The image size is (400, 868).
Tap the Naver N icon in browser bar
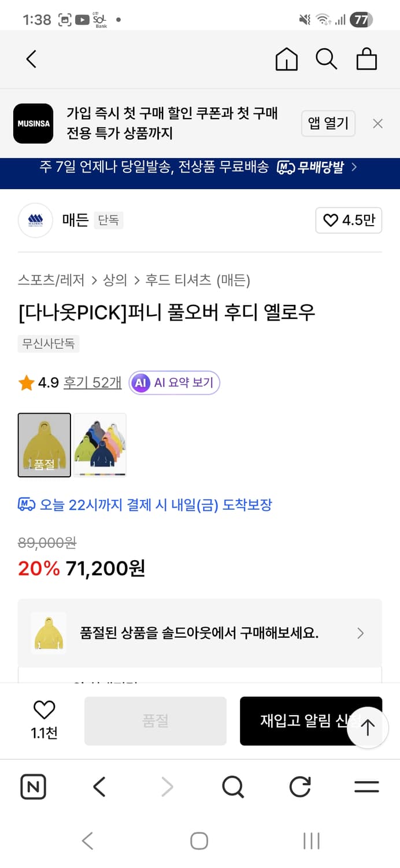33,786
